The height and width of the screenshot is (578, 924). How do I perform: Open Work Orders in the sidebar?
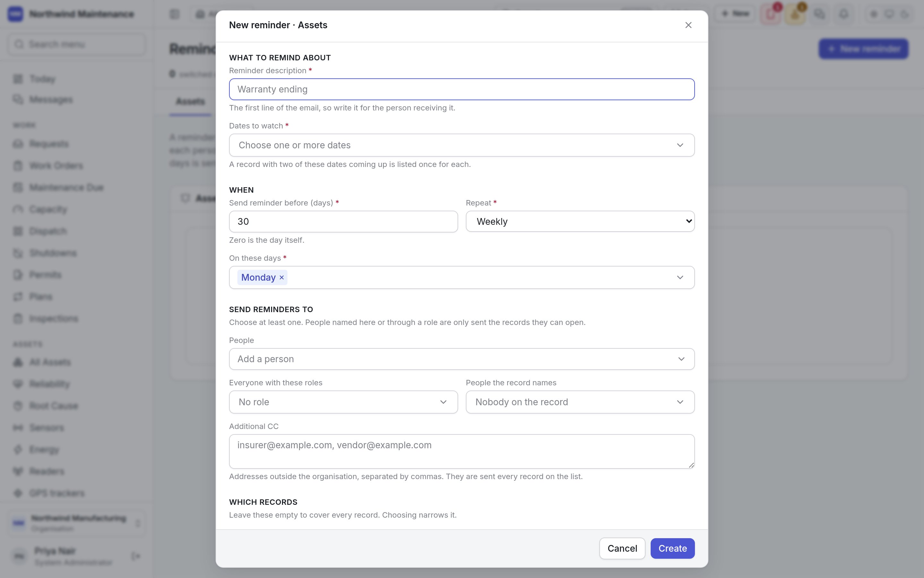(x=76, y=166)
